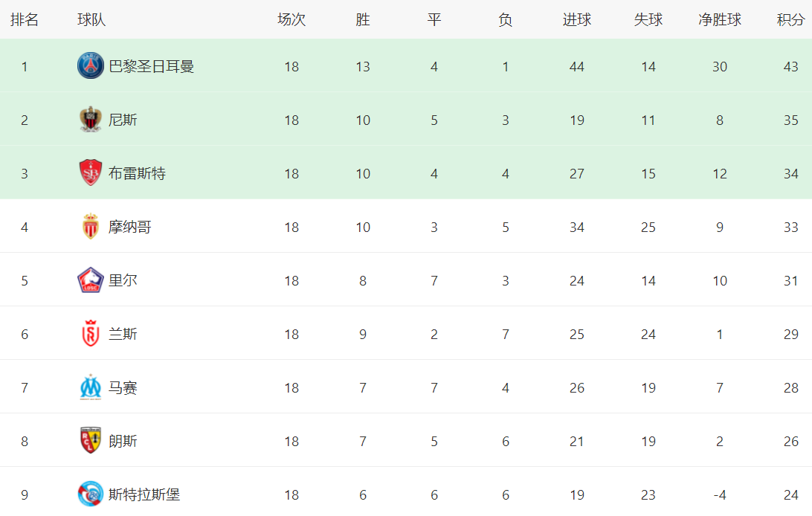Select the 场次 column header
The width and height of the screenshot is (812, 516).
291,19
